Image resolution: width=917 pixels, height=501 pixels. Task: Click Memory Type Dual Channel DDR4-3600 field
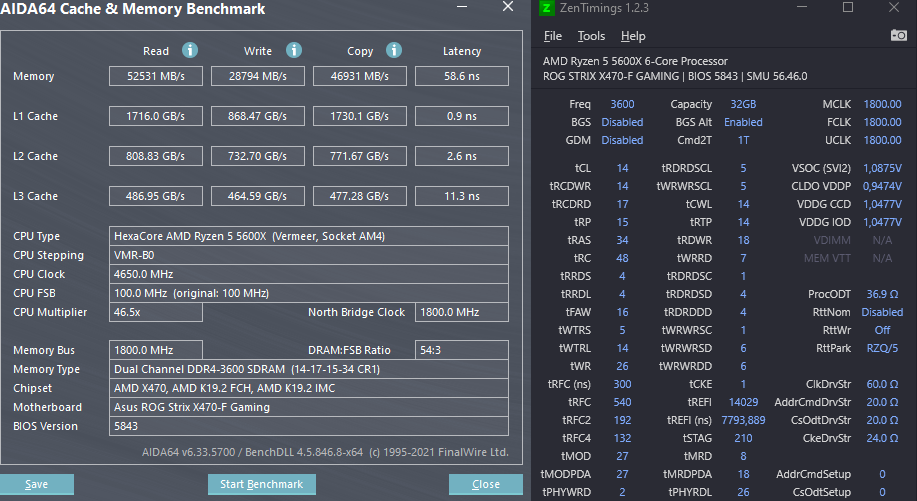click(309, 369)
